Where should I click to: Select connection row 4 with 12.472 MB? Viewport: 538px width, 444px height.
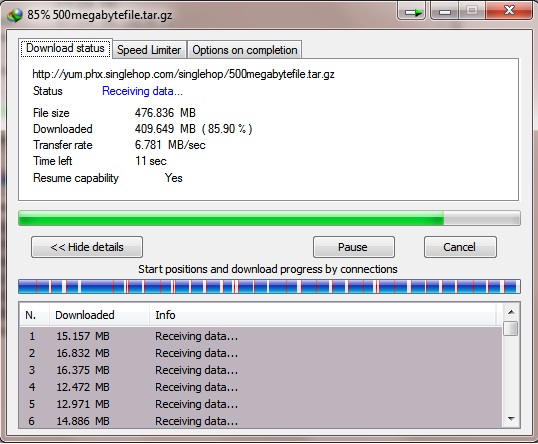[261, 387]
